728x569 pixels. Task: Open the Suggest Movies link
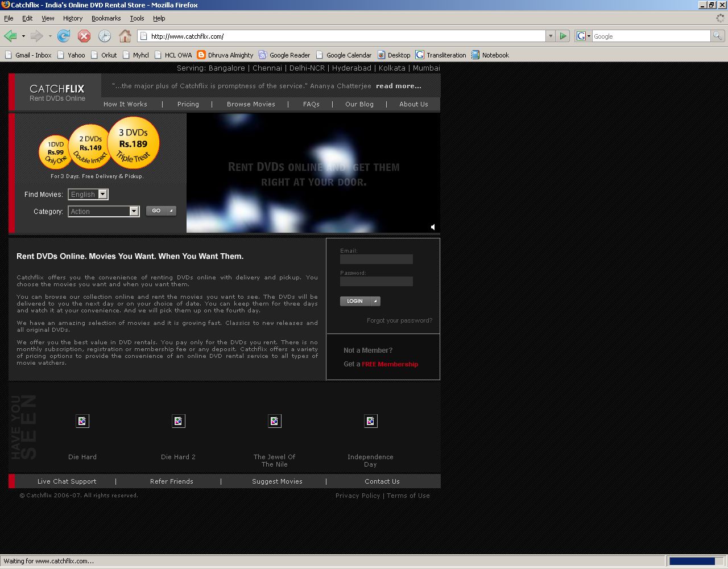click(278, 481)
